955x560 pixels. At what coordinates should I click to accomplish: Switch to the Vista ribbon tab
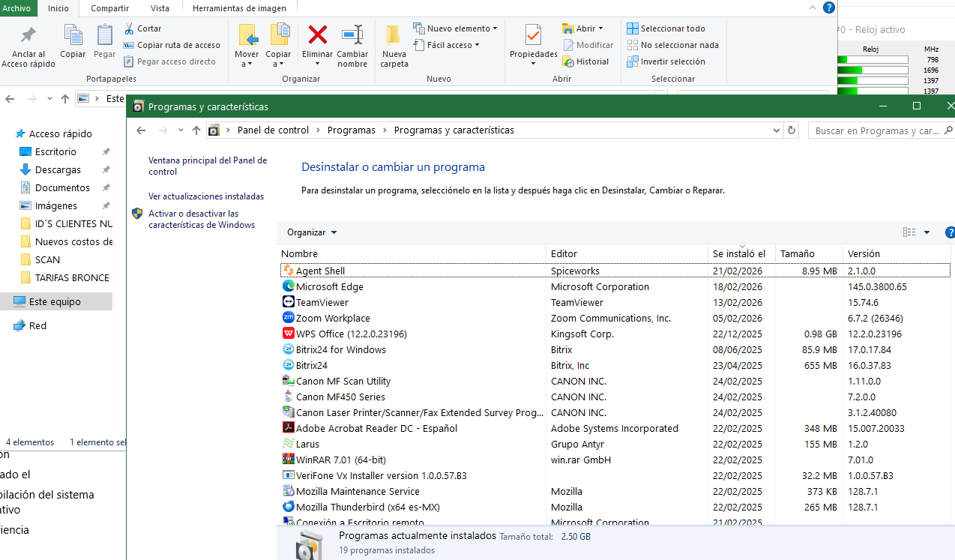[x=160, y=8]
